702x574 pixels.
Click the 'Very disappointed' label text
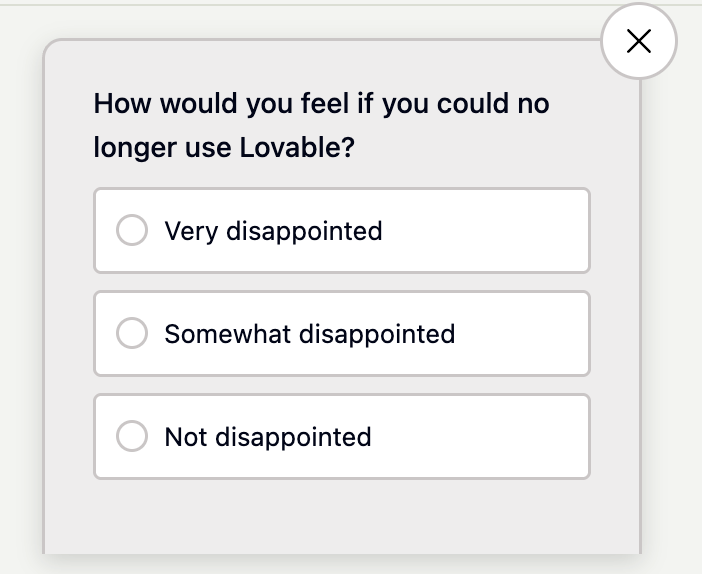[x=273, y=231]
